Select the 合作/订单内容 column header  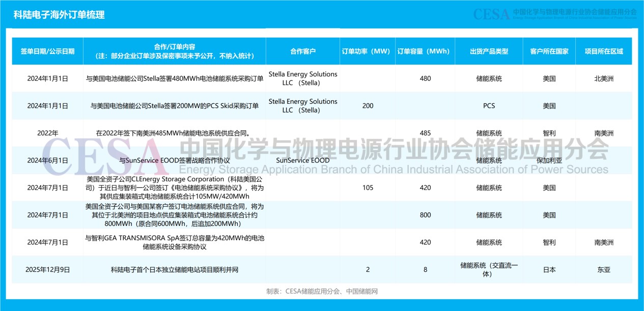click(x=174, y=51)
